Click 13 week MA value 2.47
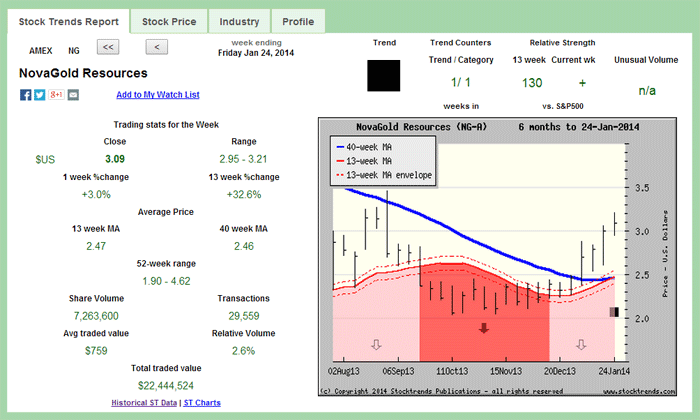Viewport: 700px width, 420px height. click(96, 246)
